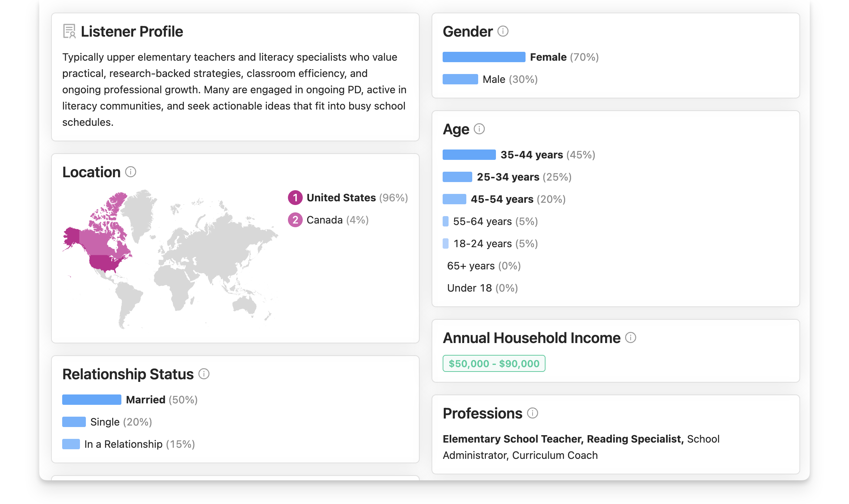Click the United States on the map
The image size is (849, 504).
[104, 262]
